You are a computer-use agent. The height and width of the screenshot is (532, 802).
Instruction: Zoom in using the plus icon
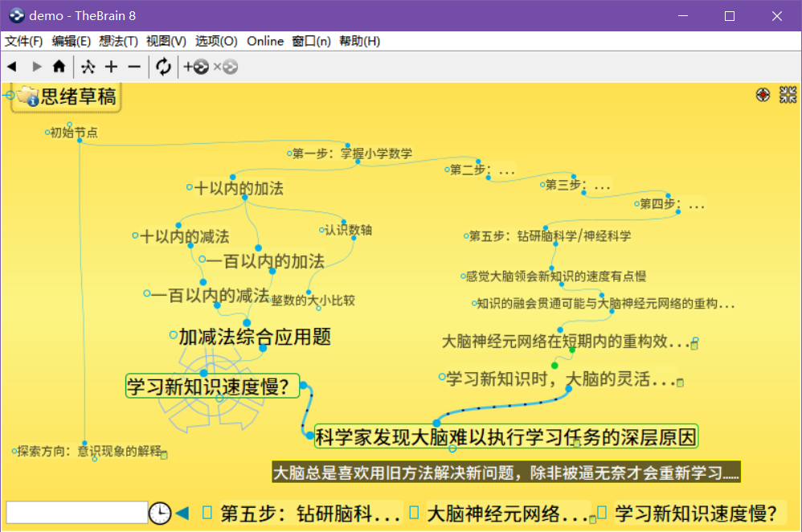(x=111, y=66)
